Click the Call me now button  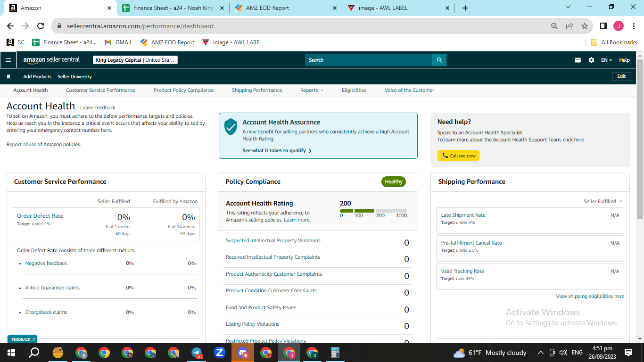[458, 156]
